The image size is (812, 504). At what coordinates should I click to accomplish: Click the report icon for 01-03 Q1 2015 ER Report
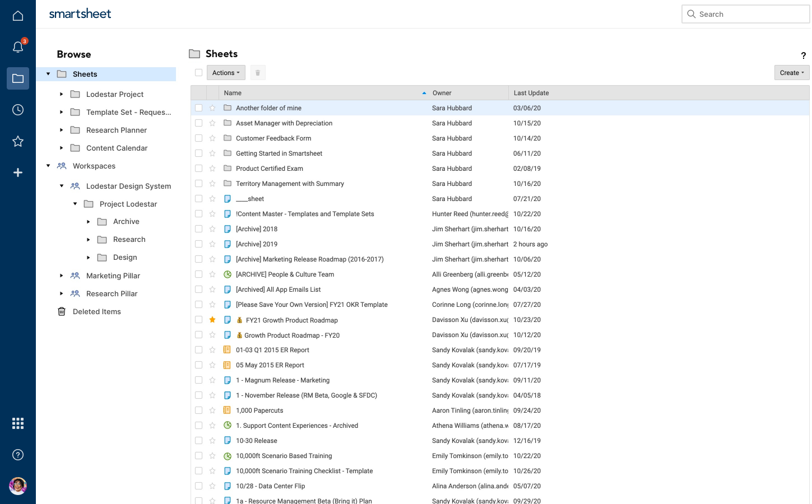click(x=228, y=350)
